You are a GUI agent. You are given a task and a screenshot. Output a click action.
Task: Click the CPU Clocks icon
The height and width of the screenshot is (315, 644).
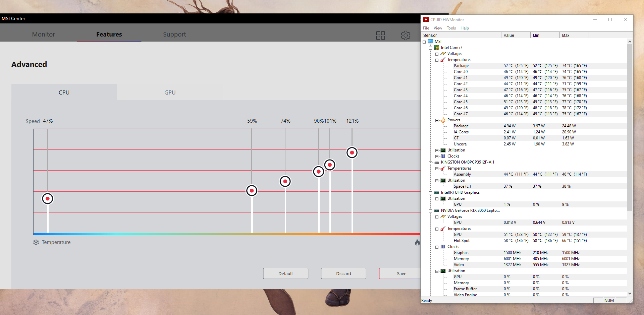443,156
